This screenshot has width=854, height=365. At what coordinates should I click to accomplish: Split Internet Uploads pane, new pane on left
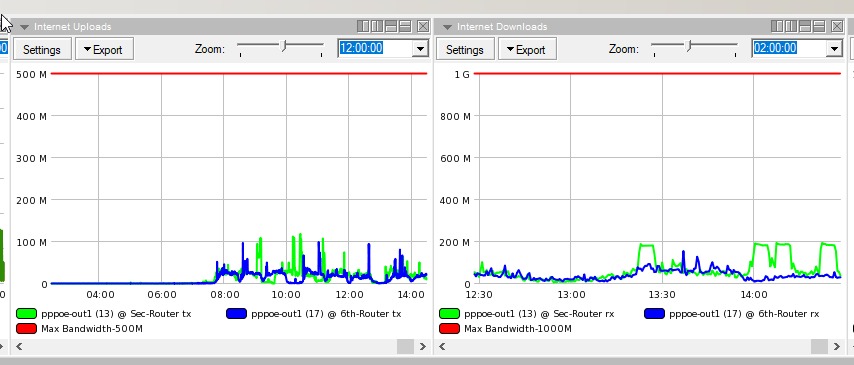[x=363, y=26]
